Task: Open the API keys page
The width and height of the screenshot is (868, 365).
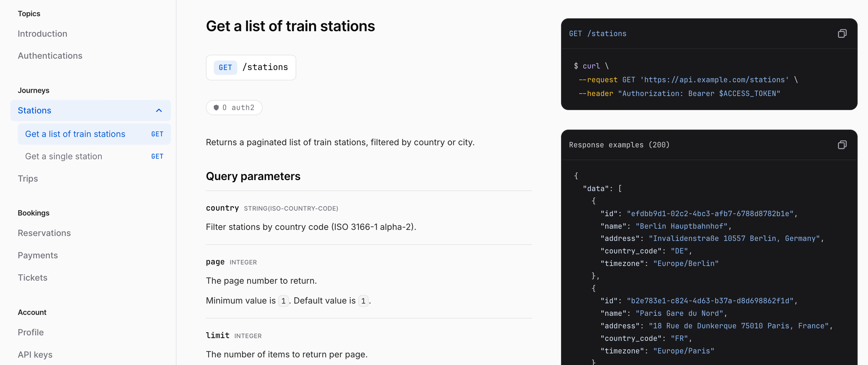Action: [x=35, y=355]
